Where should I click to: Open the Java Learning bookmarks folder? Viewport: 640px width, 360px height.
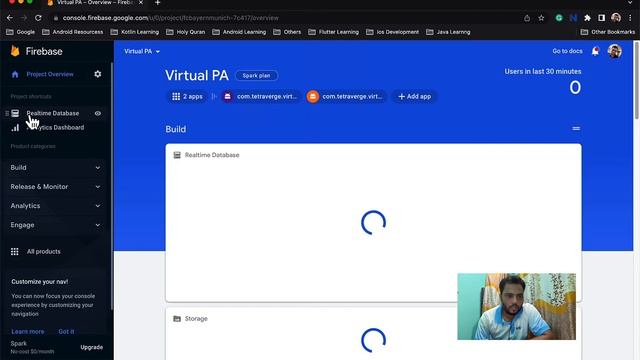[x=448, y=32]
